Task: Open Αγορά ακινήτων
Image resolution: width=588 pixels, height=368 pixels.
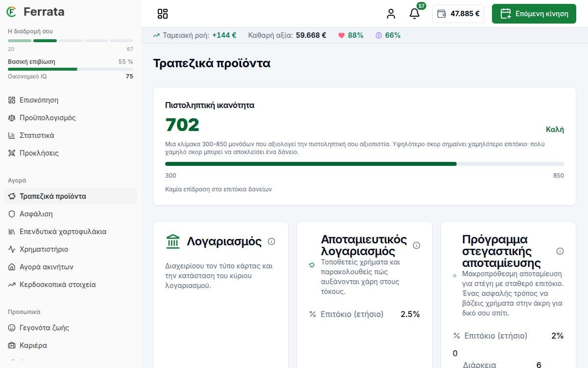Action: click(71, 267)
